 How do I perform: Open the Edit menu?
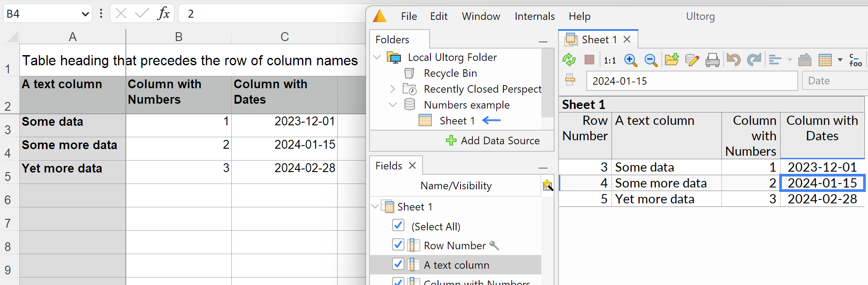[x=439, y=16]
